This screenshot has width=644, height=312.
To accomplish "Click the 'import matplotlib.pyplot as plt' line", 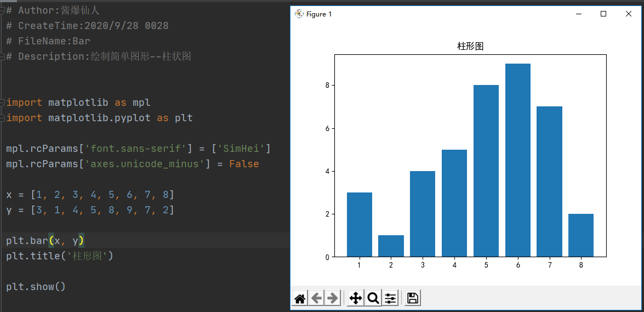I will 99,118.
